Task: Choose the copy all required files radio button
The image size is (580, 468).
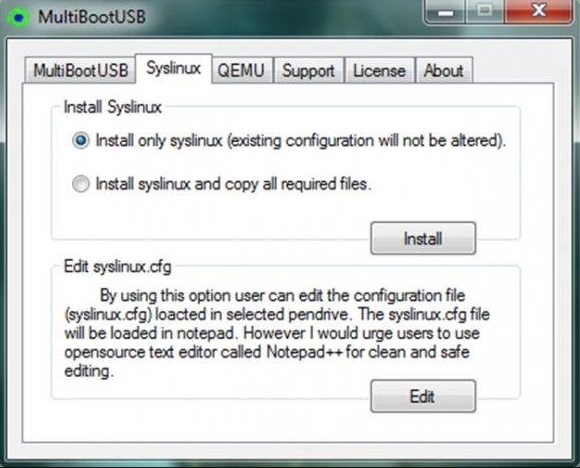Action: click(x=81, y=184)
